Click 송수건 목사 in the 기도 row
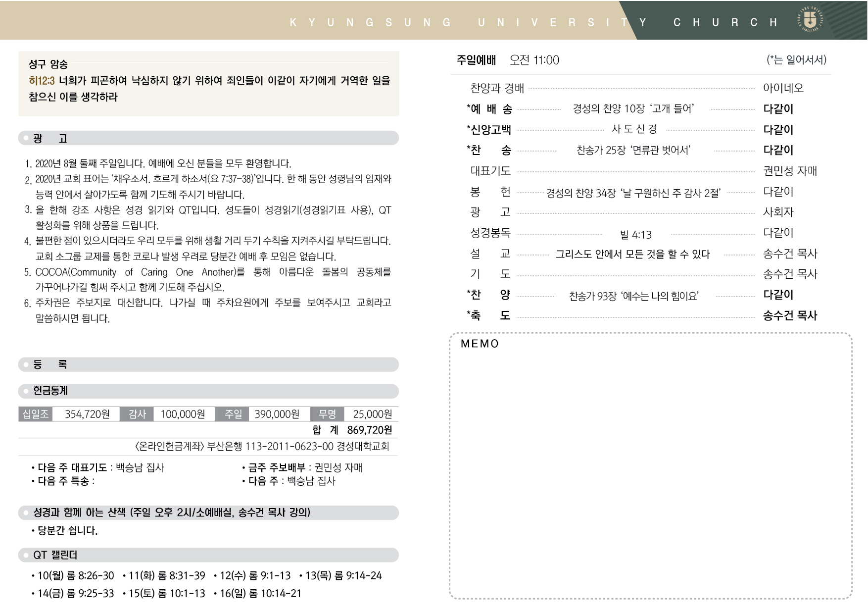The height and width of the screenshot is (614, 868). (790, 274)
